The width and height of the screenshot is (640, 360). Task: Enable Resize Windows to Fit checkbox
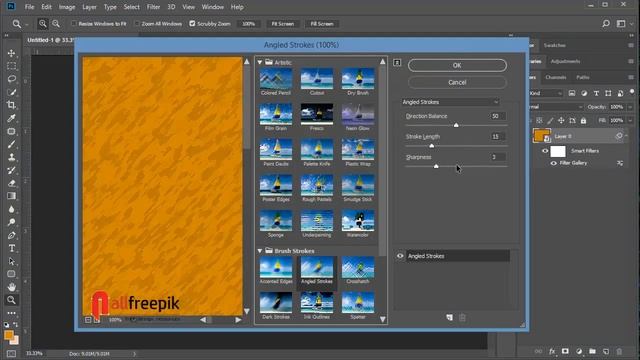pos(74,24)
